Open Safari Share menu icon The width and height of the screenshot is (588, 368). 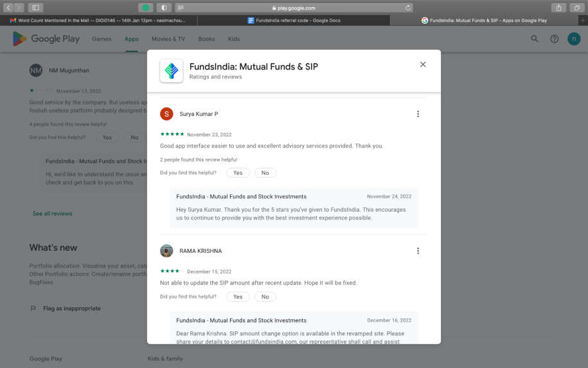point(558,8)
